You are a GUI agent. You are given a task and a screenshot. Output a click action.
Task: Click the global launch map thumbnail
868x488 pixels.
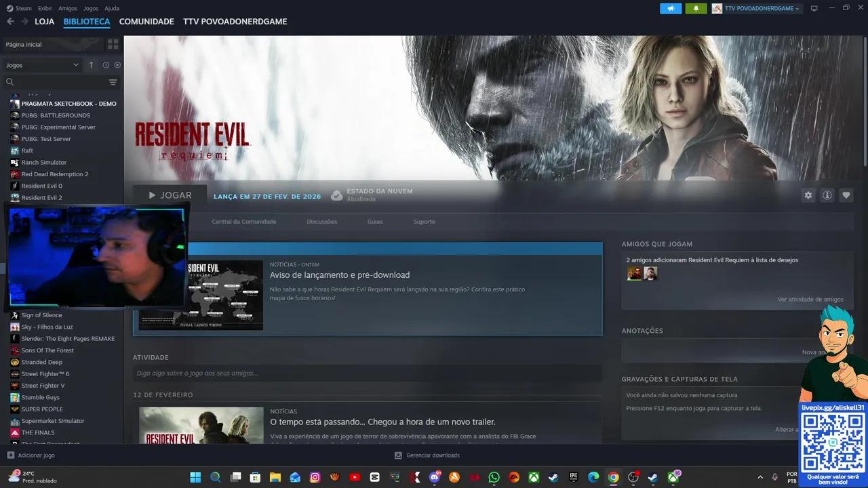(201, 296)
